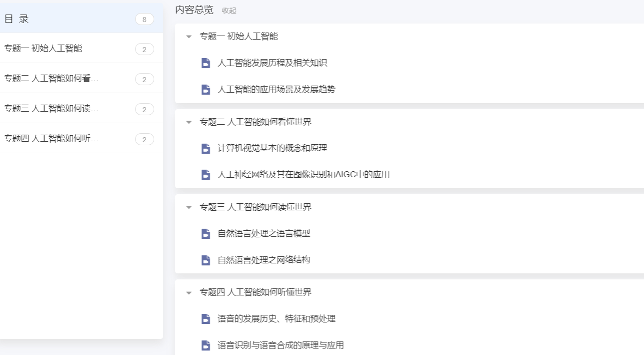Click the 目录 header count badge 8

coord(144,20)
